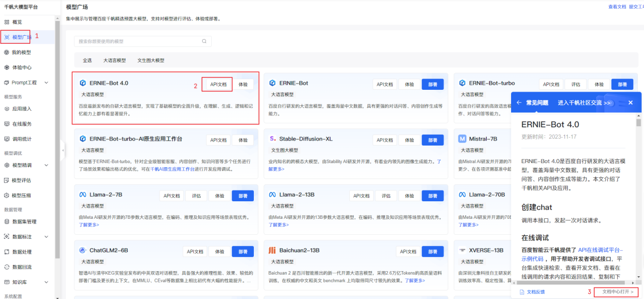Click the ChatGLM2-6B logo icon
The height and width of the screenshot is (299, 644).
click(x=82, y=250)
